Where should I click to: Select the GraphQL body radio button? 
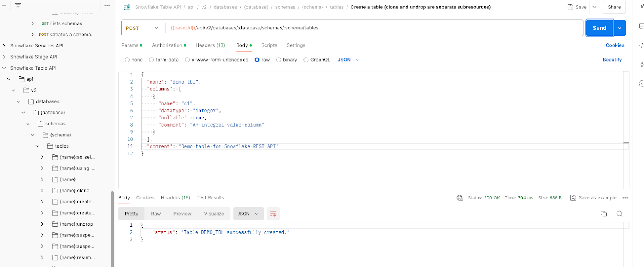pyautogui.click(x=306, y=60)
